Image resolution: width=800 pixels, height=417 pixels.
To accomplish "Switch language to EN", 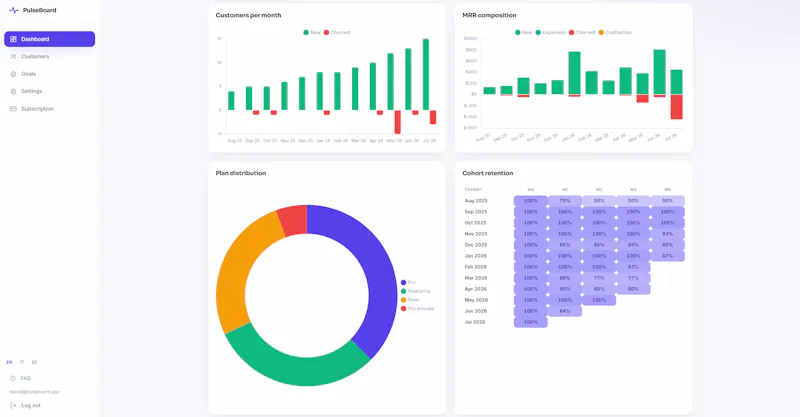I will tap(9, 362).
